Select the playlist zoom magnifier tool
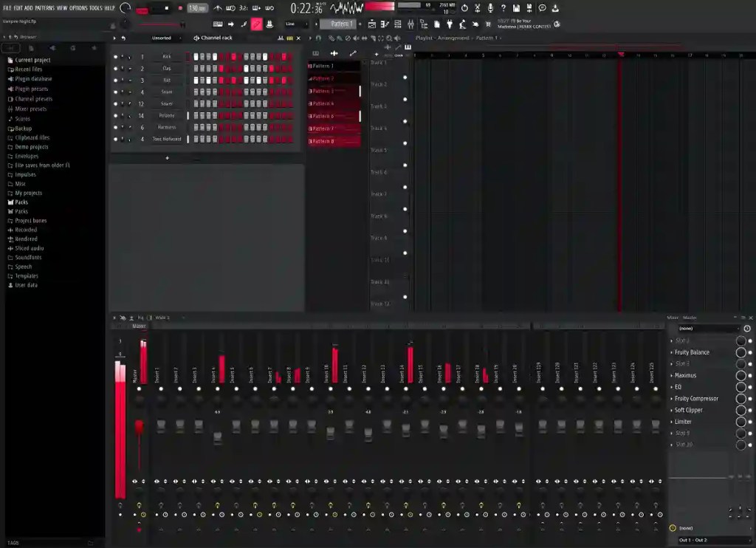Viewport: 756px width, 548px height. [389, 38]
